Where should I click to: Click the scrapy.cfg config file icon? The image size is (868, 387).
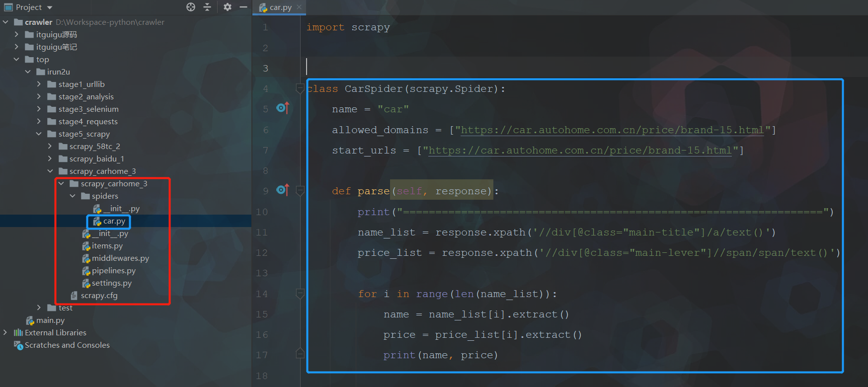[74, 296]
